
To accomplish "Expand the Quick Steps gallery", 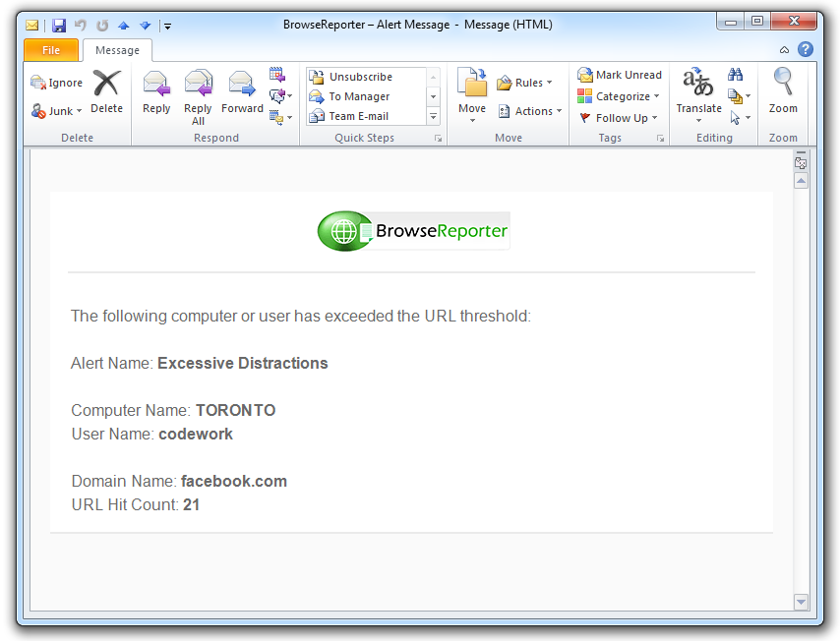I will 434,116.
